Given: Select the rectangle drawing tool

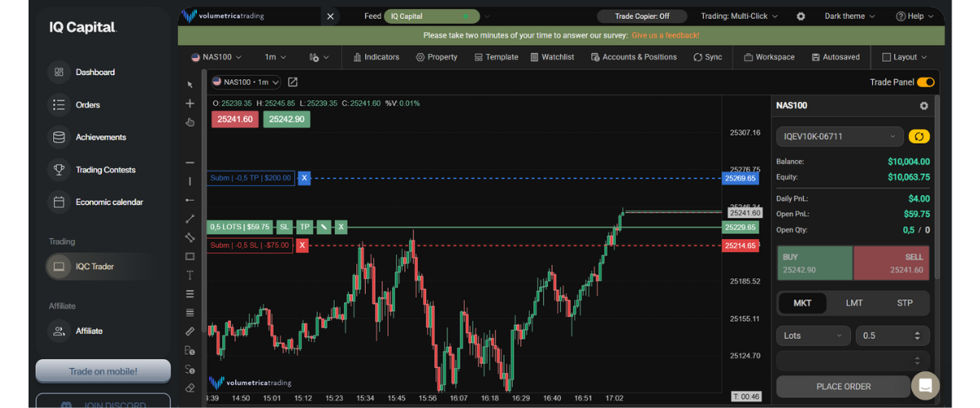Looking at the screenshot, I should point(189,256).
